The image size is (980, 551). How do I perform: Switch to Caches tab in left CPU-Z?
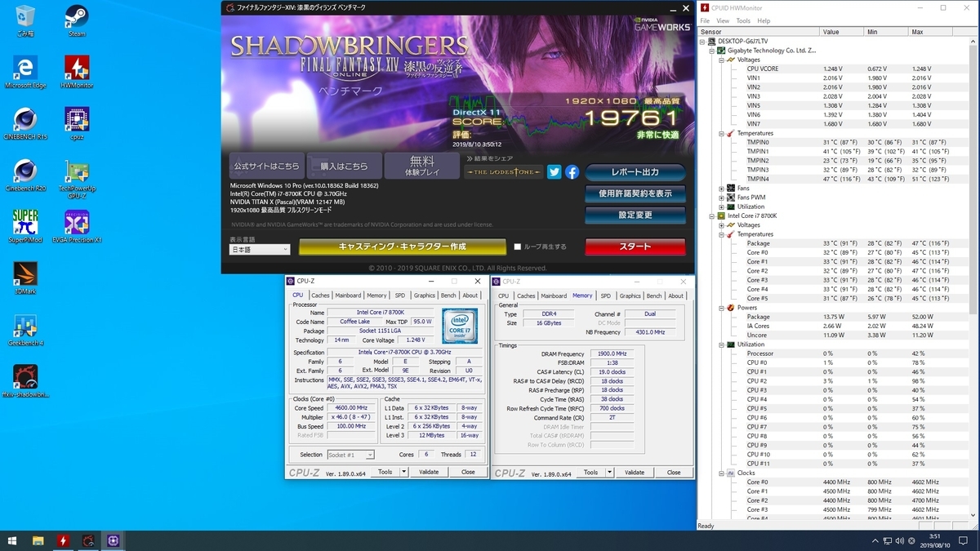point(320,295)
